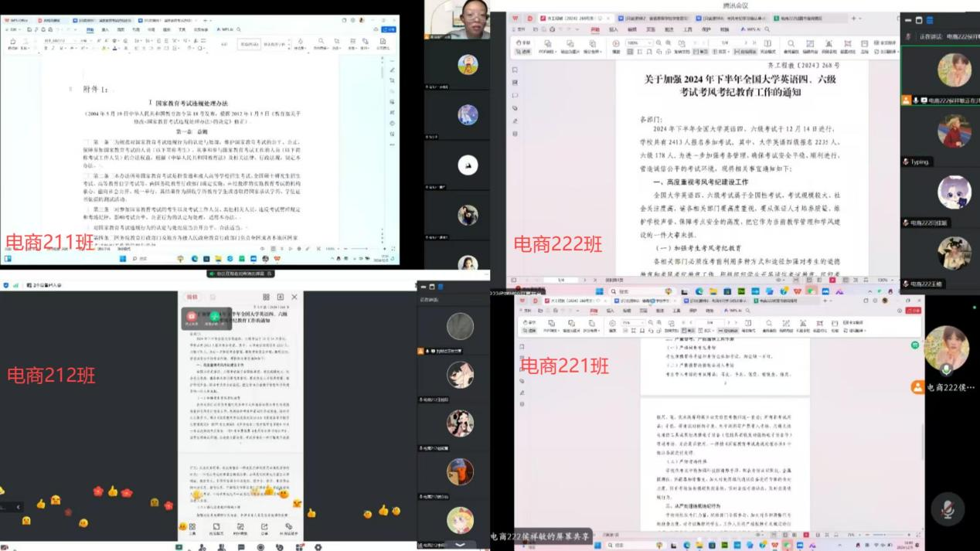Click the muted microphone button in 电商221班
980x551 pixels.
click(948, 510)
